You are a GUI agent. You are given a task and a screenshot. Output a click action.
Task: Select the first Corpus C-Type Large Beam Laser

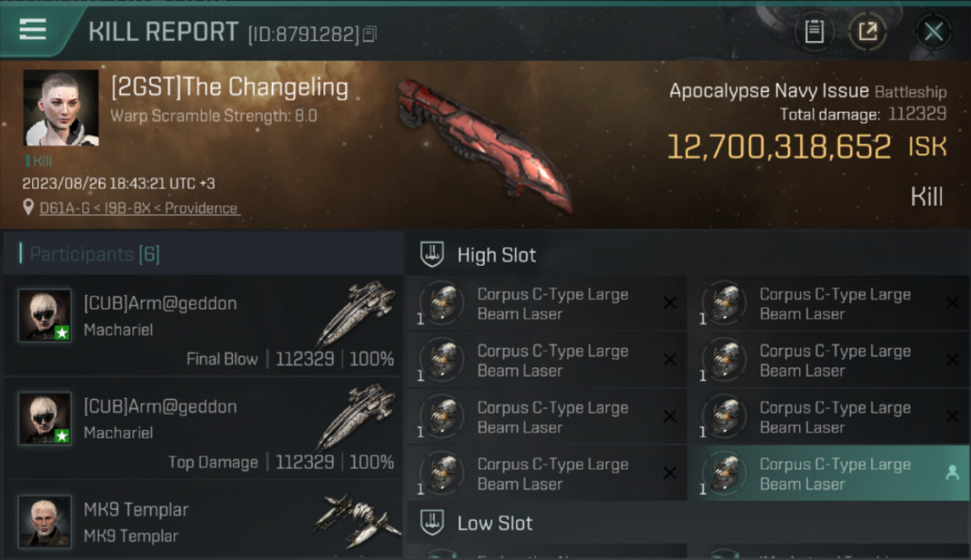547,304
